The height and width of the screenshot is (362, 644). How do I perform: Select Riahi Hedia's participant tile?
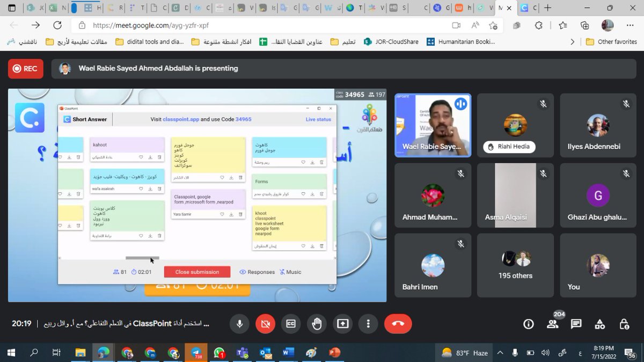[516, 125]
